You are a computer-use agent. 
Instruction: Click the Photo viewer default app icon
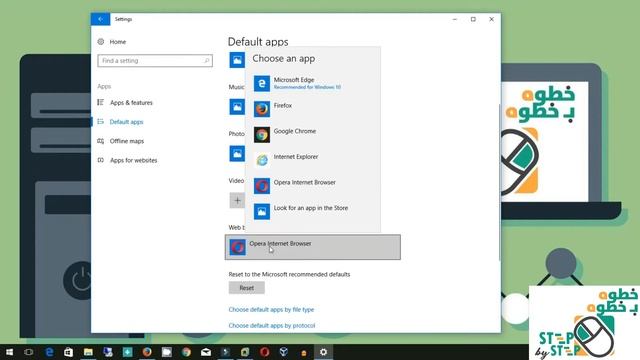[x=237, y=154]
